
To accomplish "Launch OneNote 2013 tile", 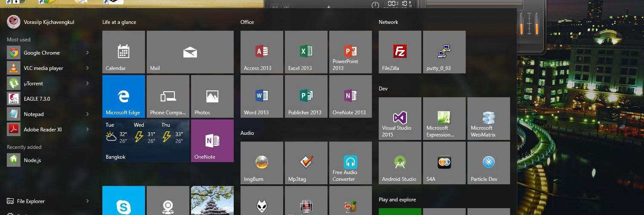I will click(351, 96).
